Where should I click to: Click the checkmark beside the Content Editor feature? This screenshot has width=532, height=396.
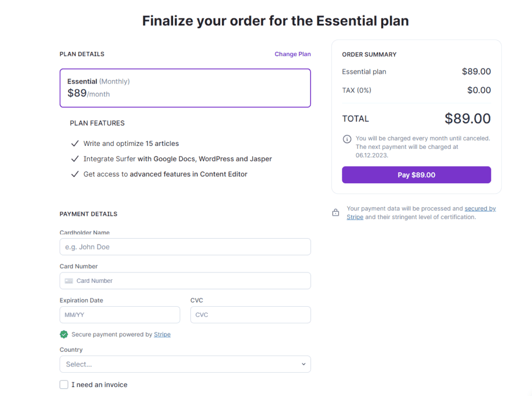(75, 174)
